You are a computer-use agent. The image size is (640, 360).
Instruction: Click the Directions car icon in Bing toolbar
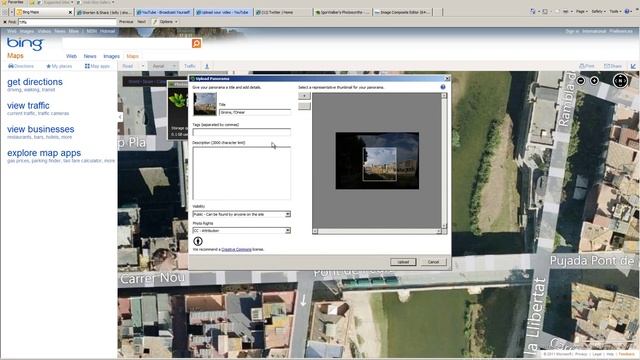11,66
